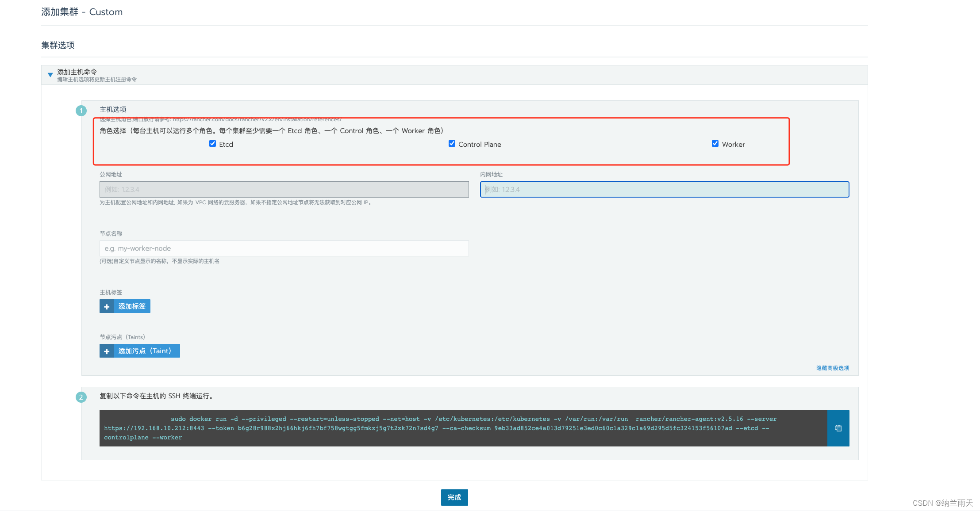Focus the 公网地址 input field

pyautogui.click(x=284, y=189)
